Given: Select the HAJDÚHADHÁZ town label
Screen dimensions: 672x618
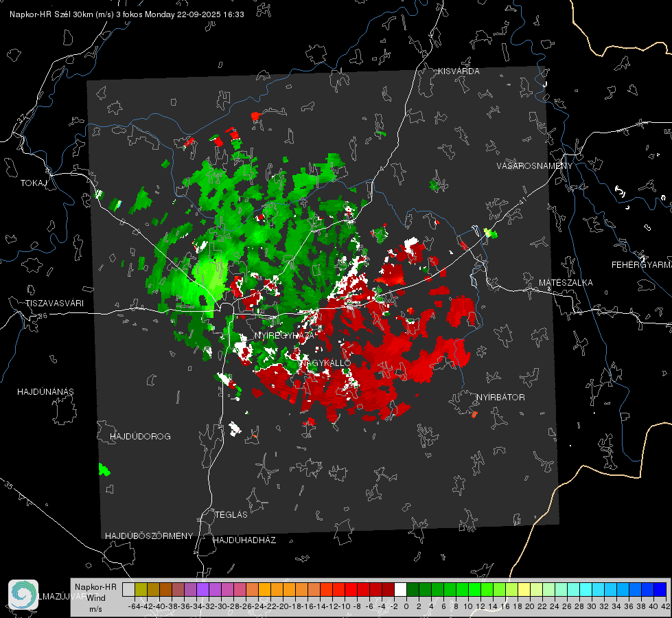Looking at the screenshot, I should (x=244, y=540).
